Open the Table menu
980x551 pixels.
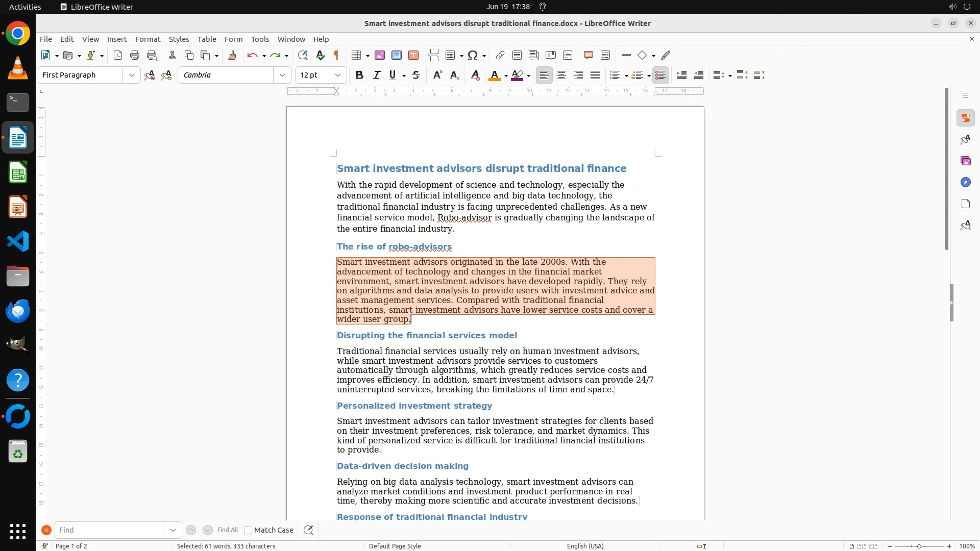pos(207,39)
